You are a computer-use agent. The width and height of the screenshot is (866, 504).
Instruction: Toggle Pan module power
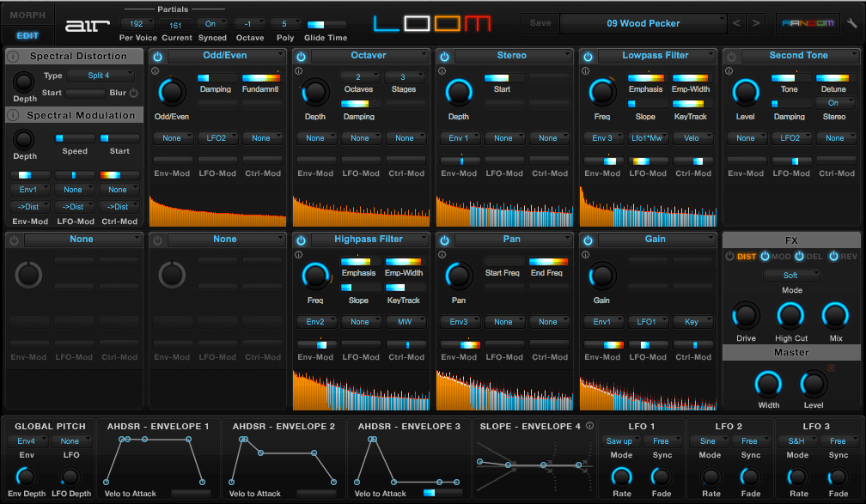click(x=445, y=240)
